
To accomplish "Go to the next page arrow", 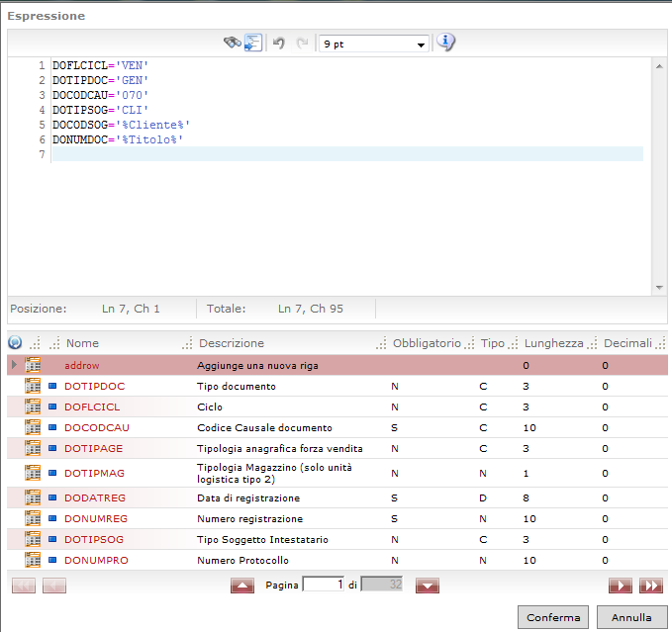I will 620,586.
